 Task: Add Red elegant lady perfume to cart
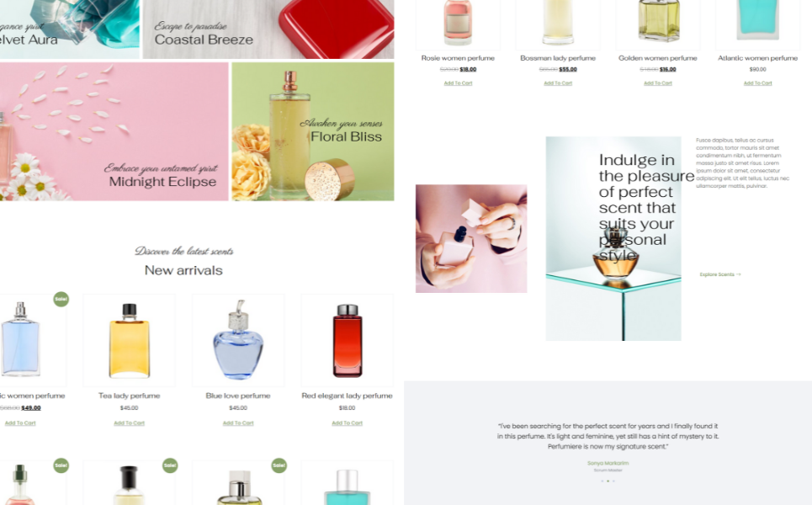347,423
